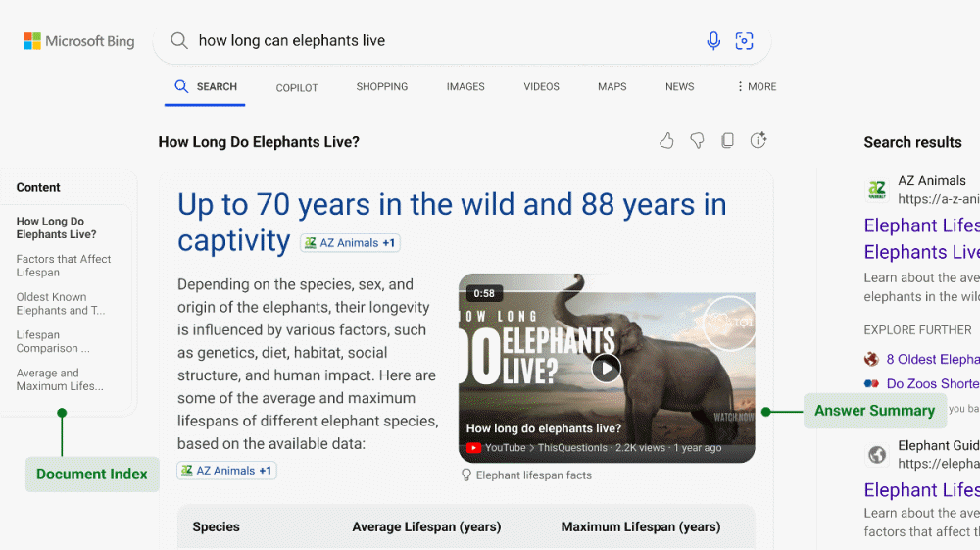Switch to the Copilot tab
This screenshot has height=550, width=980.
(296, 88)
